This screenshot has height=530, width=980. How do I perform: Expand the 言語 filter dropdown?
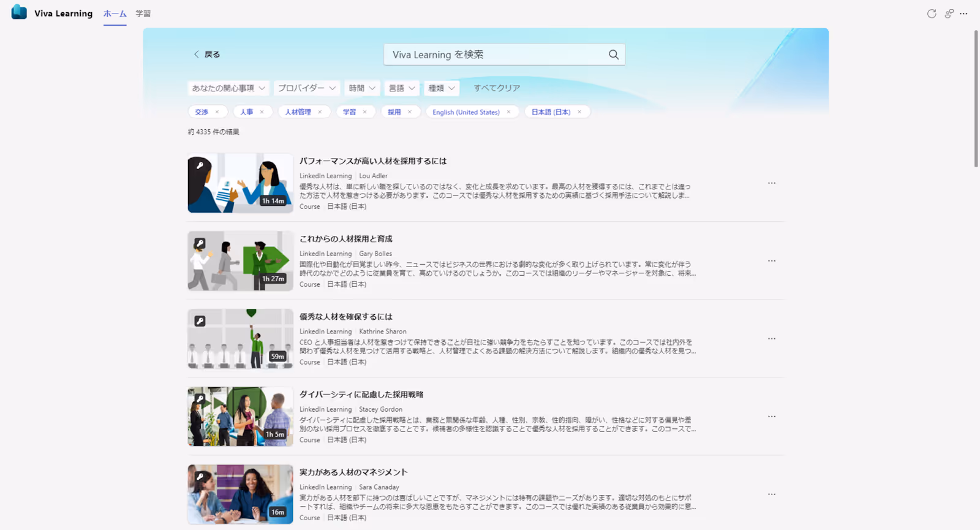coord(402,88)
